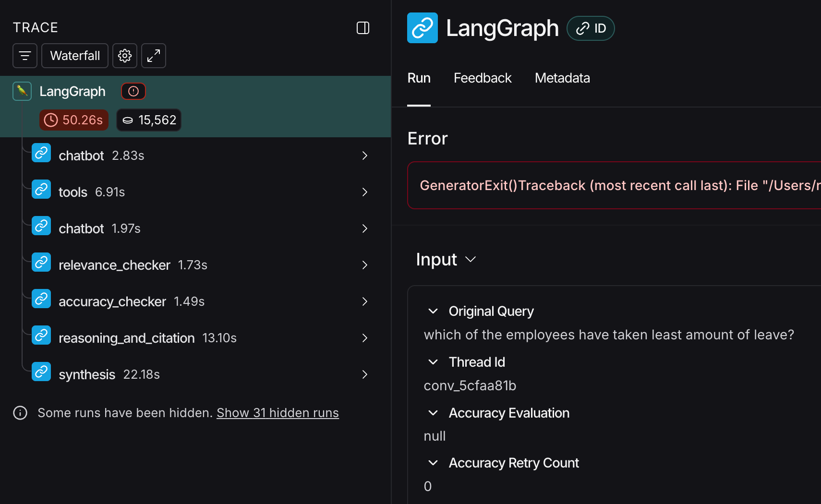Viewport: 821px width, 504px height.
Task: Expand trace view to fullscreen
Action: tap(154, 56)
